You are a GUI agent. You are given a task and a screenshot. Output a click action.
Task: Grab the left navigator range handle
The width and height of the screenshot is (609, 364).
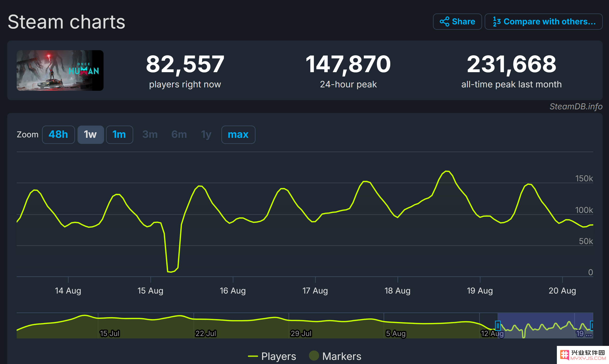[498, 326]
